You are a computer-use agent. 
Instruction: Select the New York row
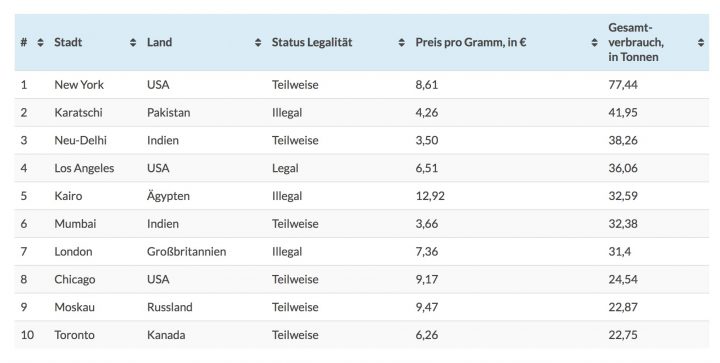(x=362, y=85)
